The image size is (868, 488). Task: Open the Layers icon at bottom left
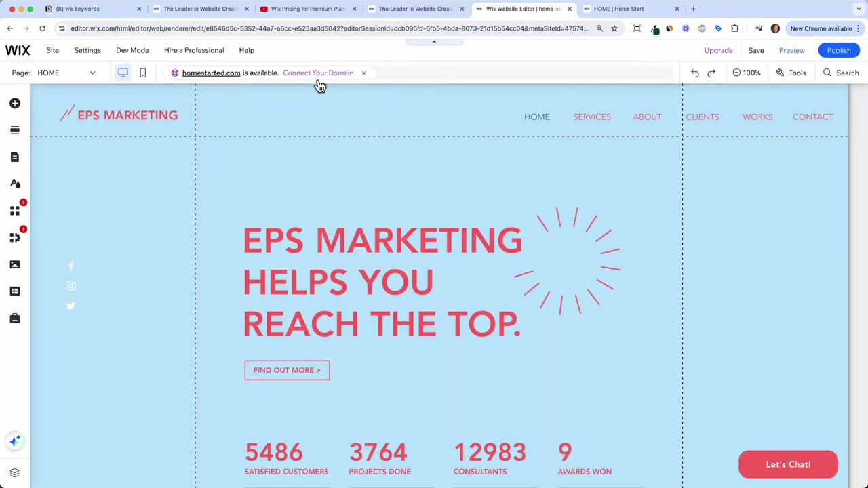click(14, 472)
